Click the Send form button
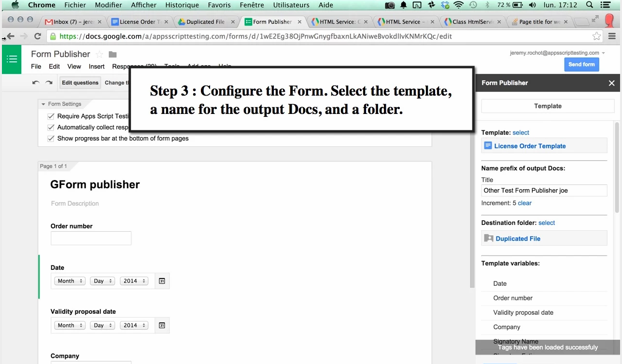 (581, 65)
